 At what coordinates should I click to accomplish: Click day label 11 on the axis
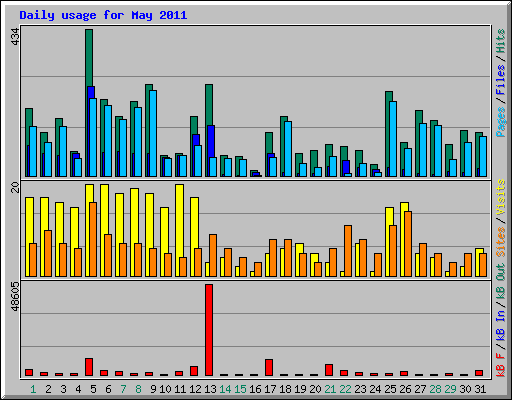tap(180, 389)
